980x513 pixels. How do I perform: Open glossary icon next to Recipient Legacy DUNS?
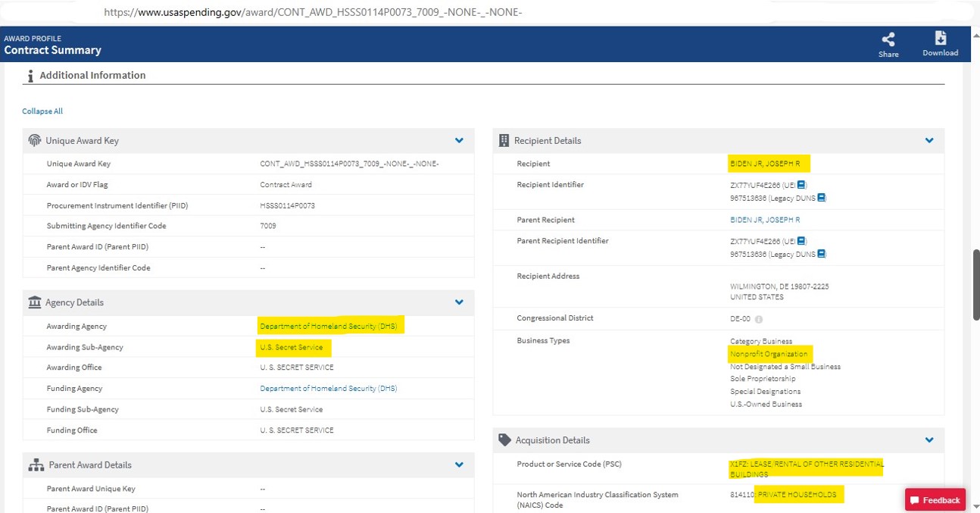point(821,198)
